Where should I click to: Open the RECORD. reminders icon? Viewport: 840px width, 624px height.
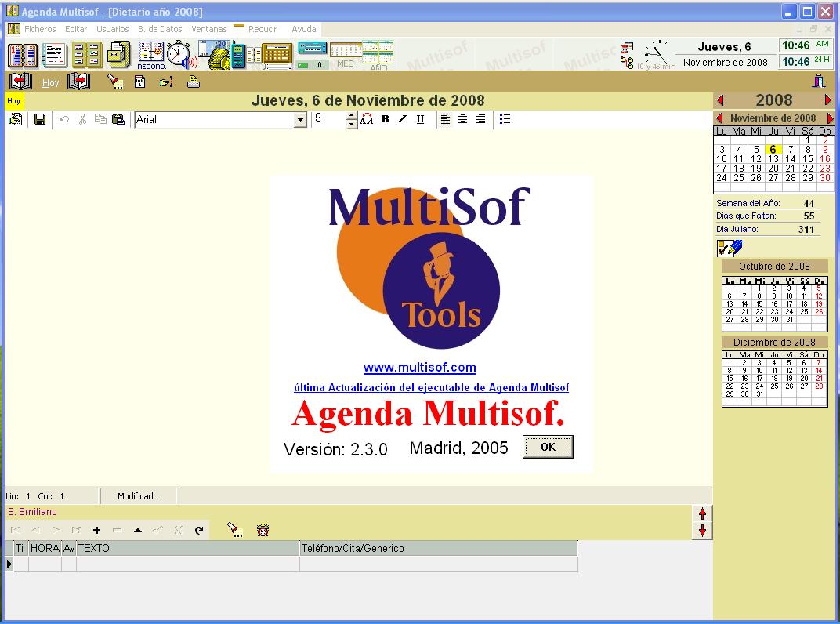[x=151, y=55]
